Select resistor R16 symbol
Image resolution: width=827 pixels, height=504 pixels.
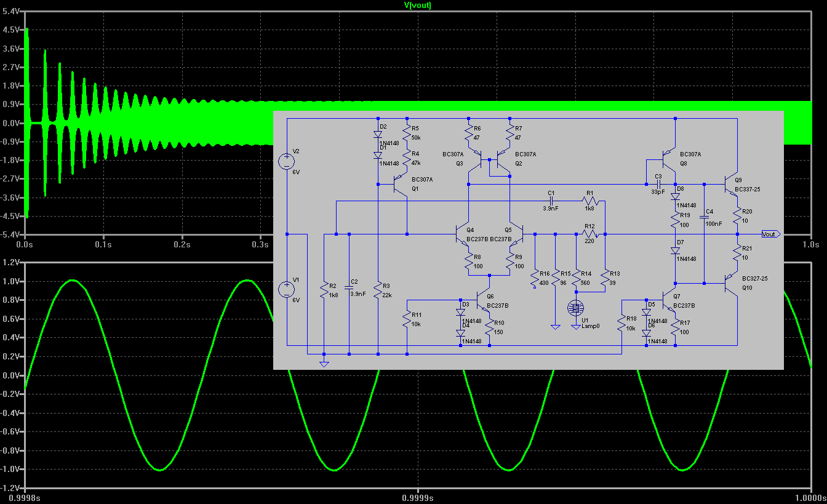pyautogui.click(x=535, y=277)
